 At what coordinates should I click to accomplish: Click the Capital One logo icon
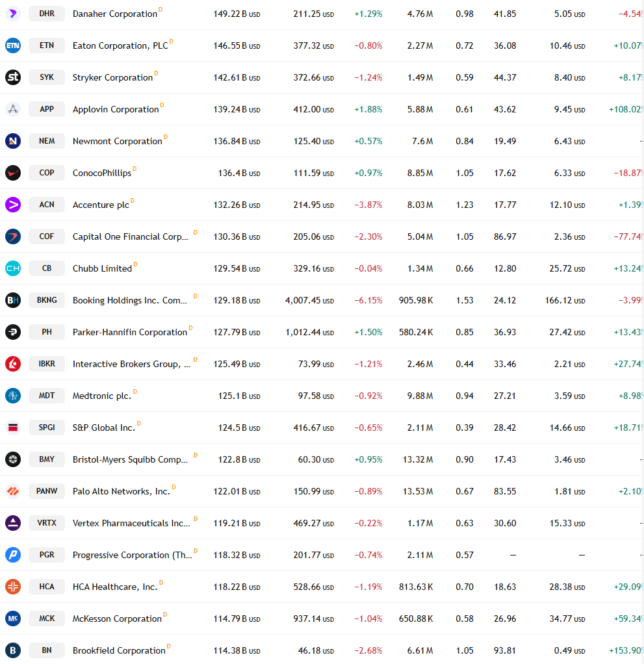click(x=13, y=236)
